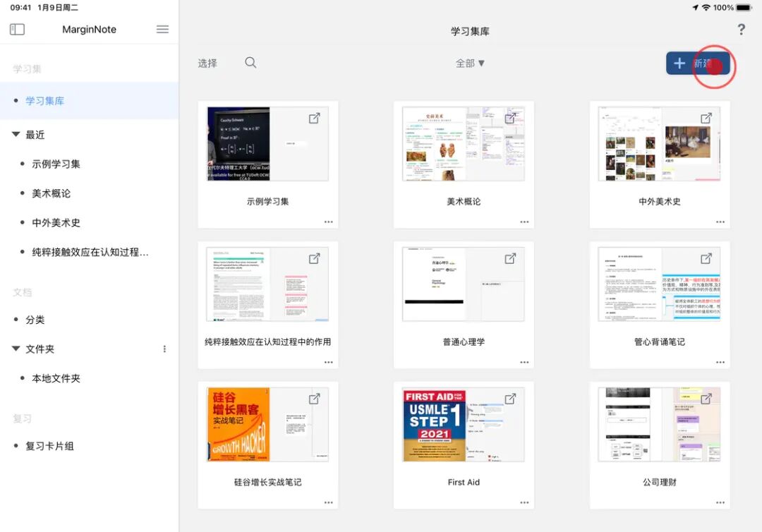Open 文件夹 vertical dots menu
This screenshot has height=532, width=762.
click(164, 349)
